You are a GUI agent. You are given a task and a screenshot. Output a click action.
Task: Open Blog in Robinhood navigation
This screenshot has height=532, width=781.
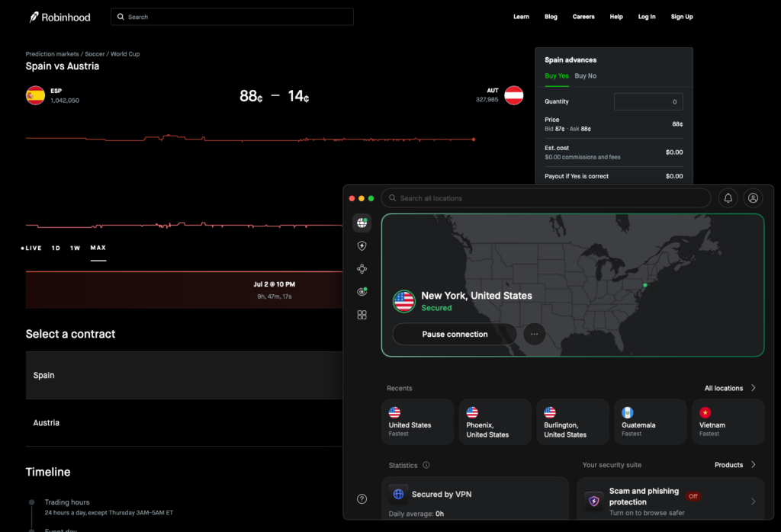tap(551, 17)
